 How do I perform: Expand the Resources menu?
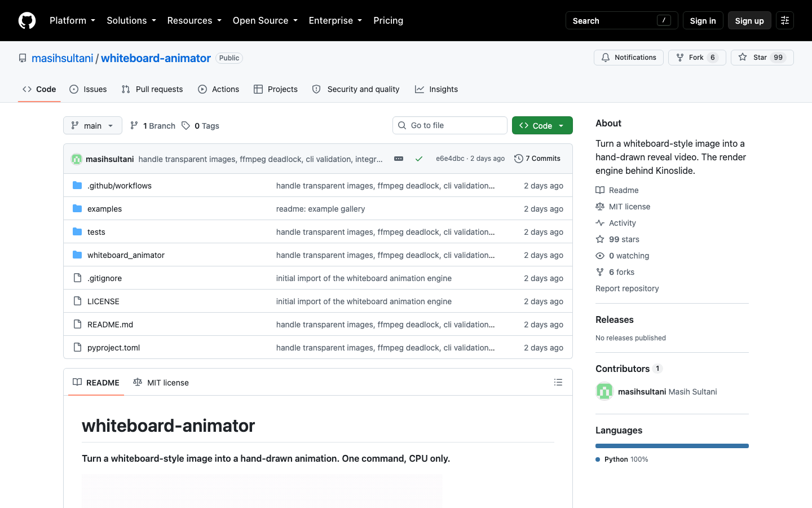click(195, 20)
